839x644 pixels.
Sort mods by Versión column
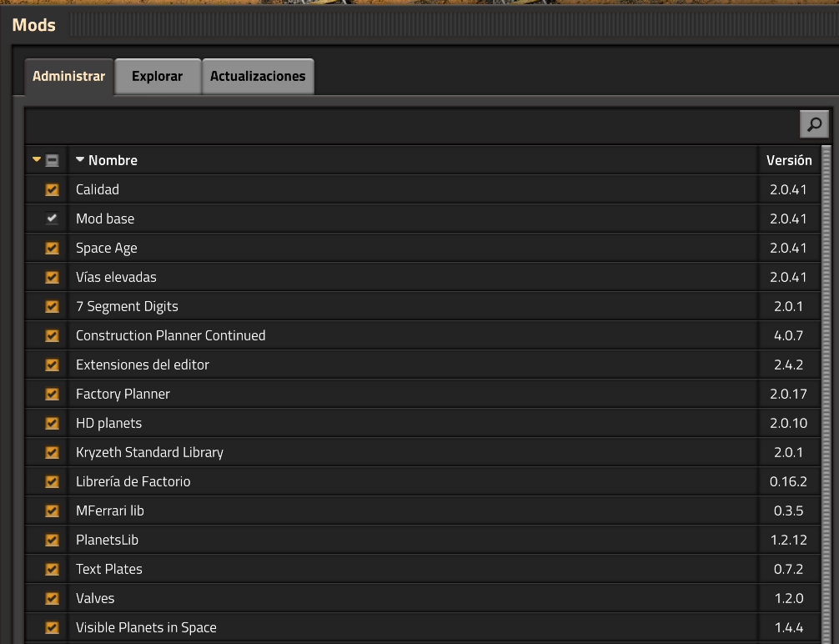click(789, 160)
